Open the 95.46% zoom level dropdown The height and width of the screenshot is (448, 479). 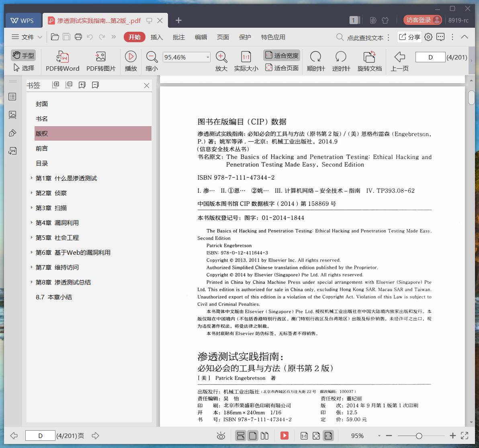208,57
